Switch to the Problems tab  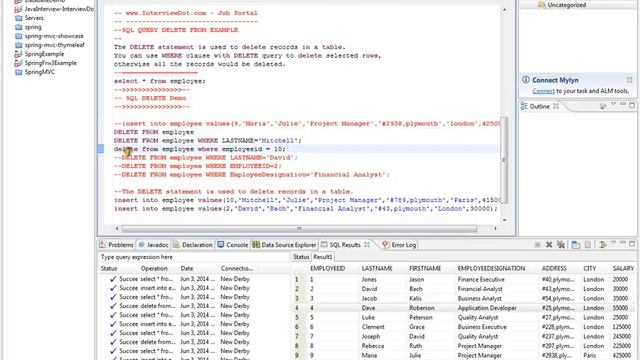point(117,245)
